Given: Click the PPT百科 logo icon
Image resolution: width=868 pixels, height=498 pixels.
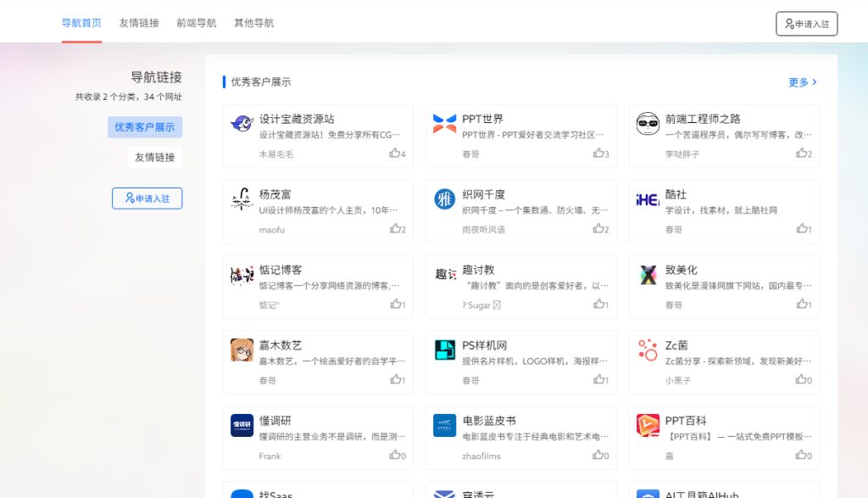Looking at the screenshot, I should tap(648, 425).
